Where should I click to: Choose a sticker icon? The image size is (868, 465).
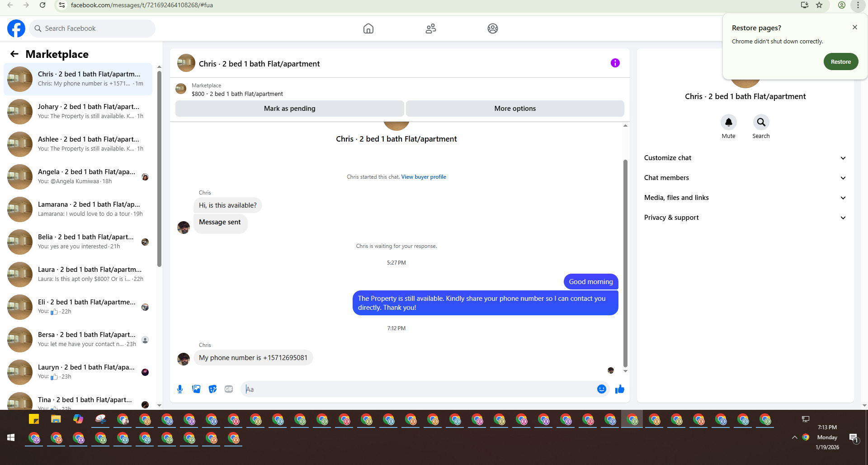[x=212, y=389]
